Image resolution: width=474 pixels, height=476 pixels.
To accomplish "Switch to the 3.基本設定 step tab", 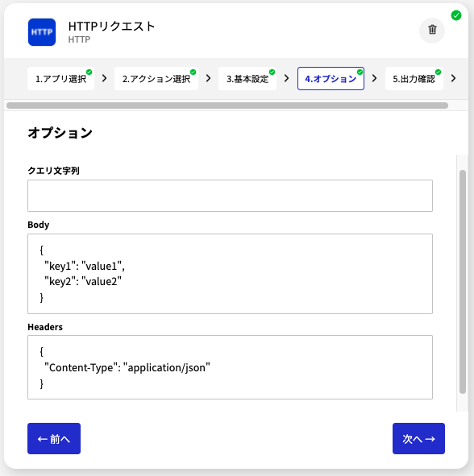I will pos(247,79).
